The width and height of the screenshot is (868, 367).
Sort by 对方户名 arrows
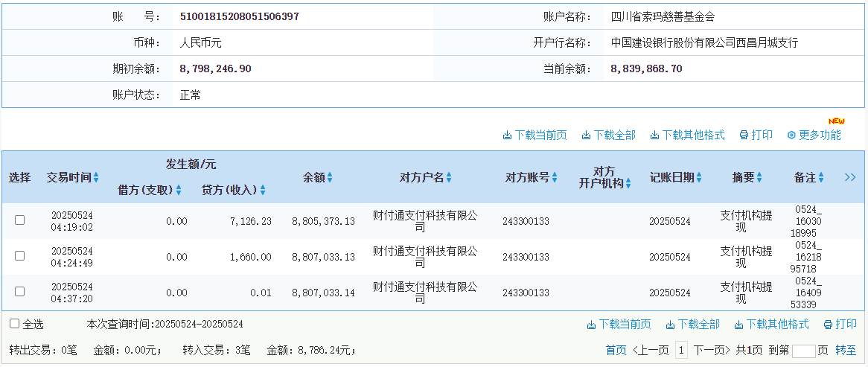449,178
